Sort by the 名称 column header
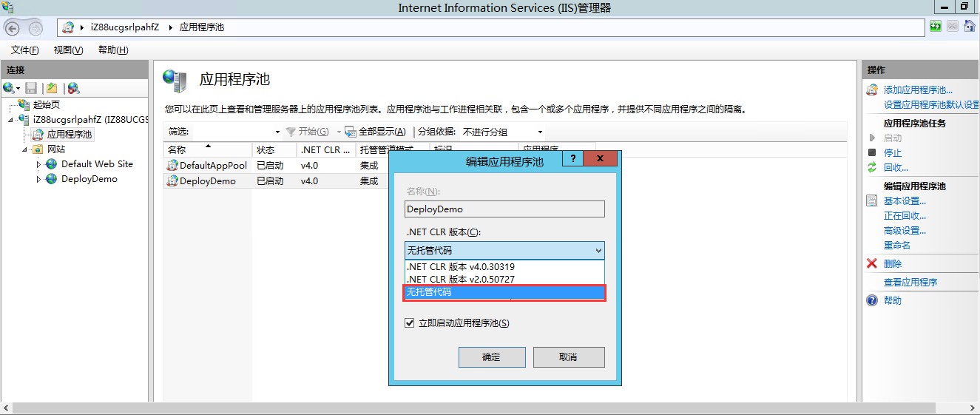The height and width of the screenshot is (415, 980). [x=208, y=149]
